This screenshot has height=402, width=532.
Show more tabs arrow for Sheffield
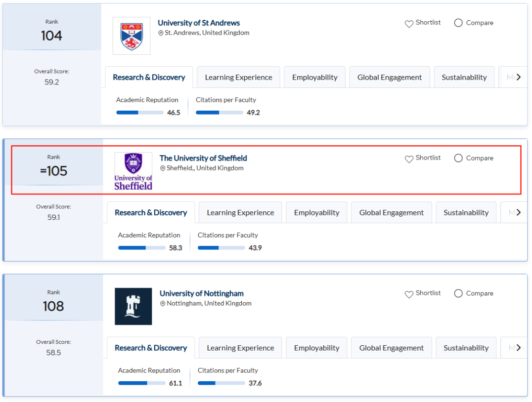click(519, 212)
